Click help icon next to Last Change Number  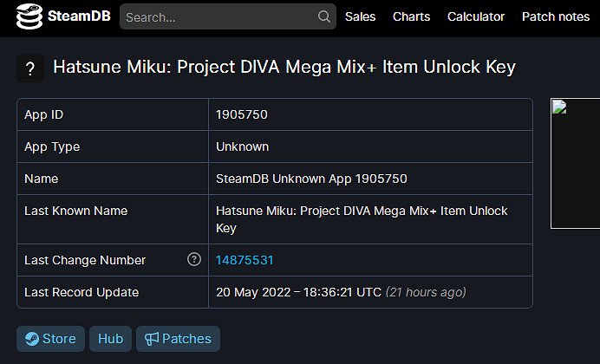[194, 260]
